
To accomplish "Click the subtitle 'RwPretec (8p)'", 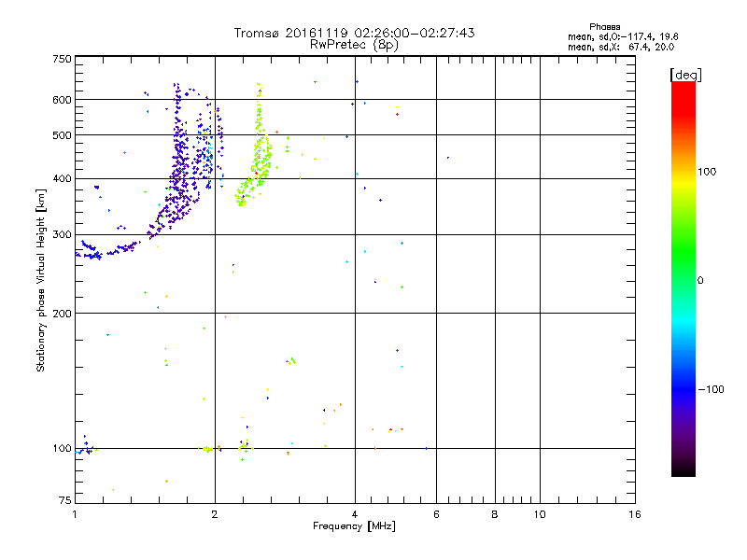I will 354,45.
